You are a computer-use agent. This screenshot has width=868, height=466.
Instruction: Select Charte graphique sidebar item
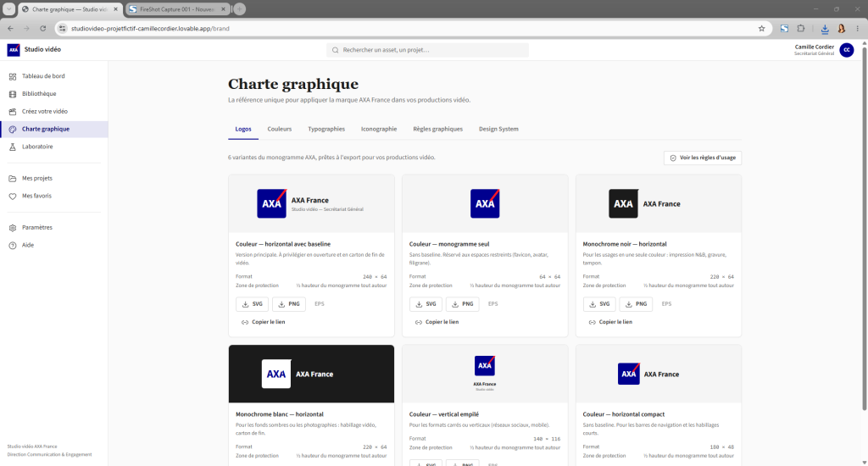point(53,129)
